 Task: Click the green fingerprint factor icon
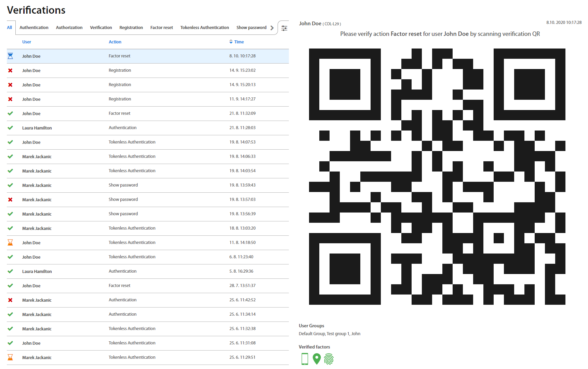(x=329, y=359)
